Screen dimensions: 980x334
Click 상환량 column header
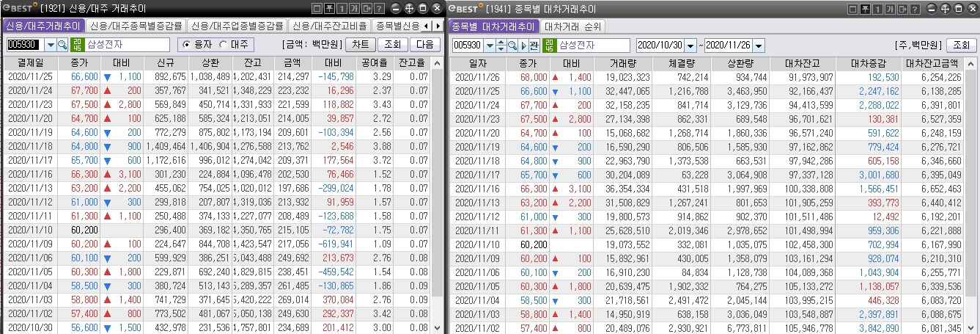pos(741,63)
